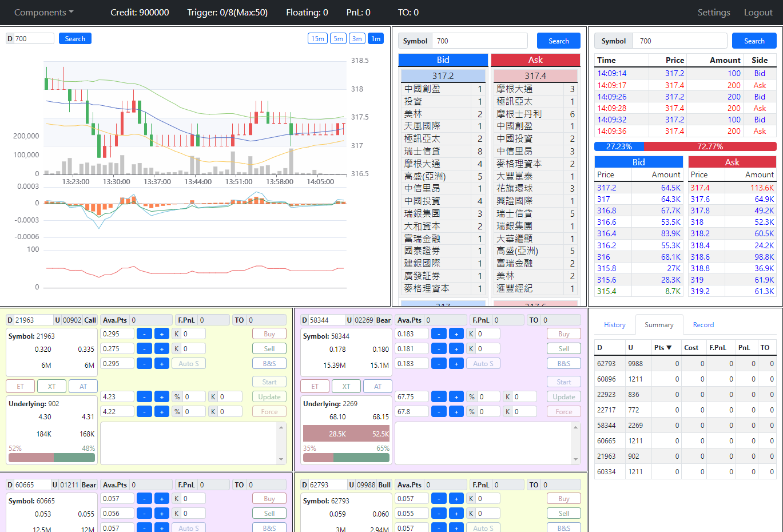
Task: Click plus beside 0.295 in 21963 Buy row
Action: click(x=162, y=334)
